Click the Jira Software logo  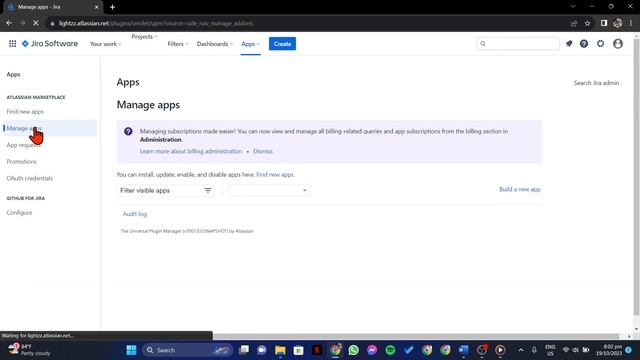[x=50, y=44]
